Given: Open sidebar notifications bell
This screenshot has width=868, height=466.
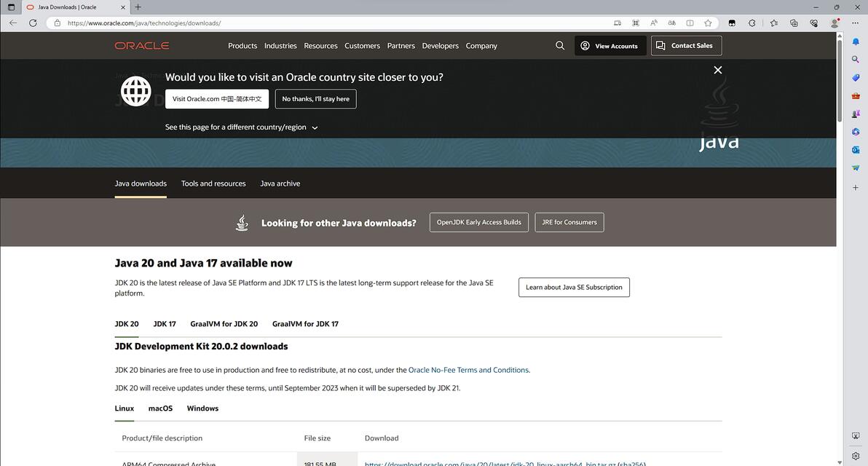Looking at the screenshot, I should pyautogui.click(x=856, y=42).
